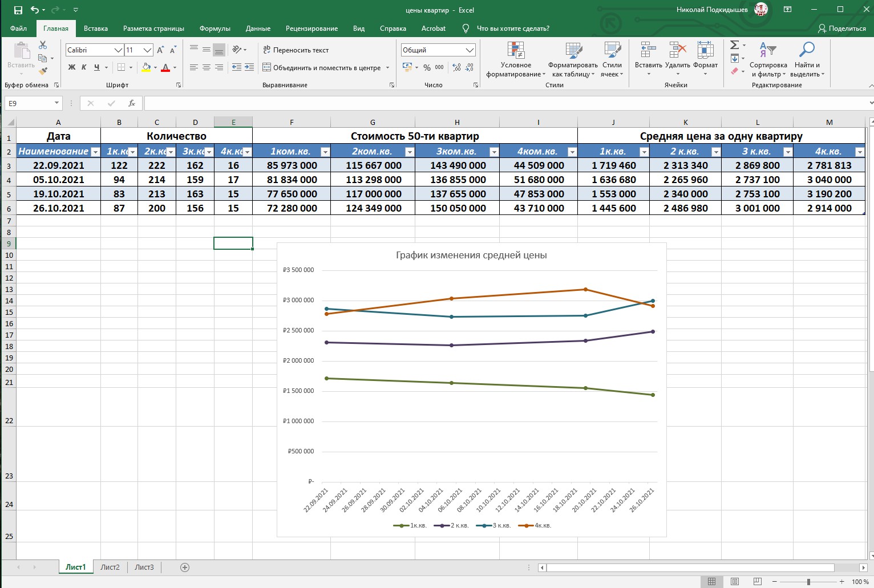Click the Name Box showing E9

33,103
